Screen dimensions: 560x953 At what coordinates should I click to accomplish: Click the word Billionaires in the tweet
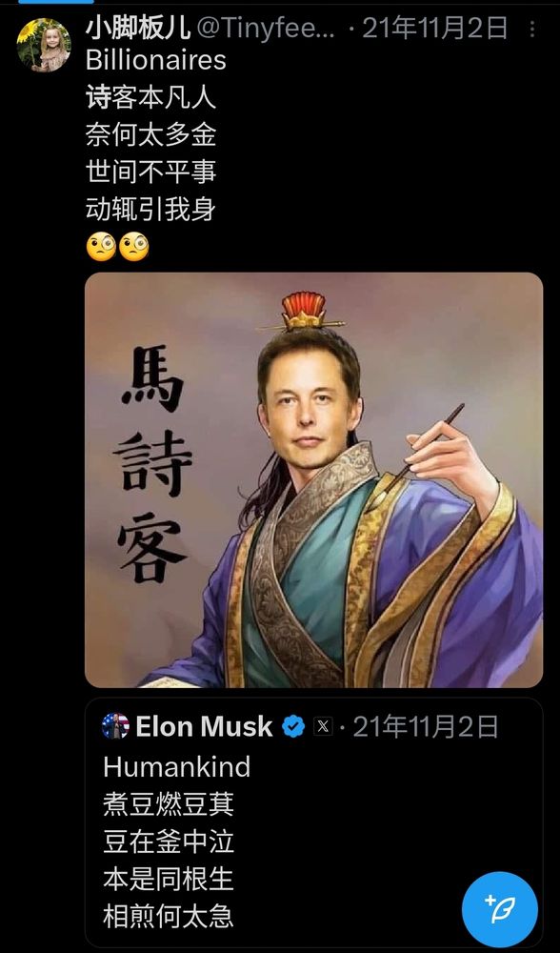(156, 60)
